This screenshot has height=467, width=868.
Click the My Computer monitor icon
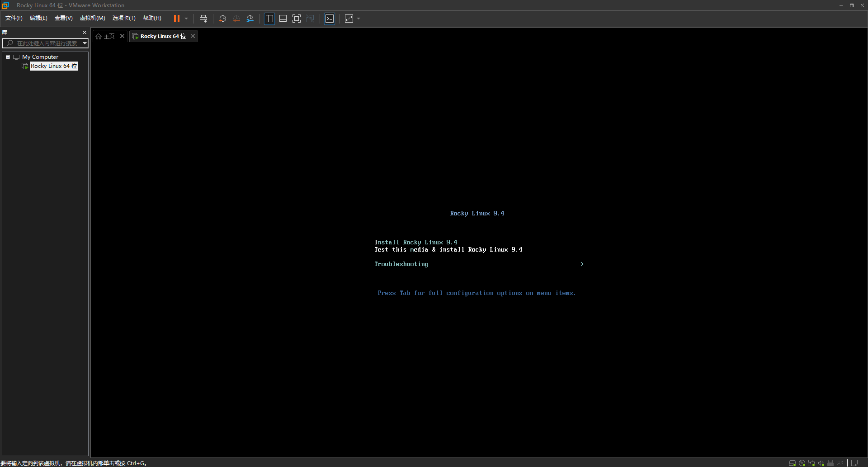[16, 57]
